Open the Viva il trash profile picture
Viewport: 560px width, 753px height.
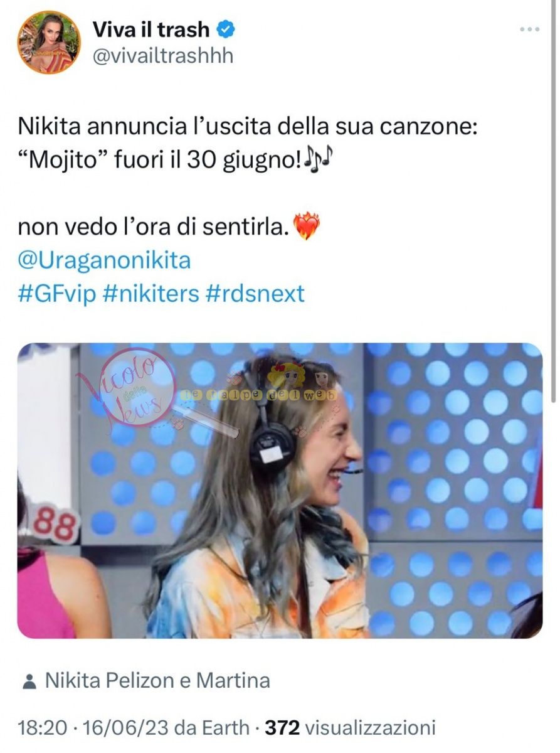pyautogui.click(x=49, y=43)
